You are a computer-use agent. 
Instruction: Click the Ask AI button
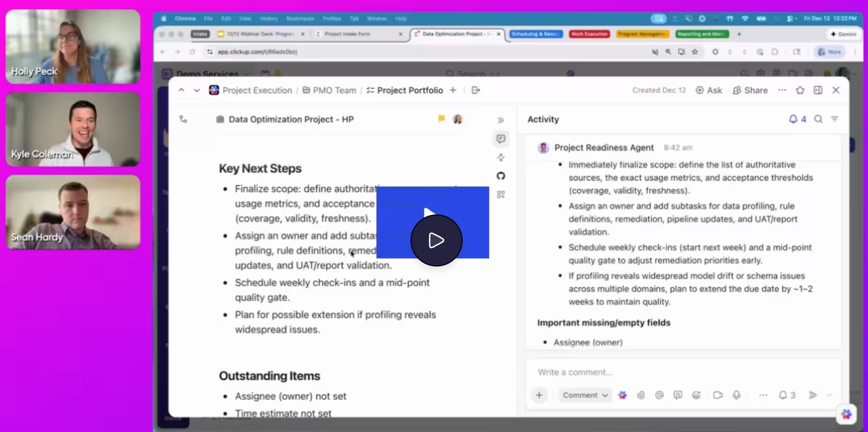[709, 90]
